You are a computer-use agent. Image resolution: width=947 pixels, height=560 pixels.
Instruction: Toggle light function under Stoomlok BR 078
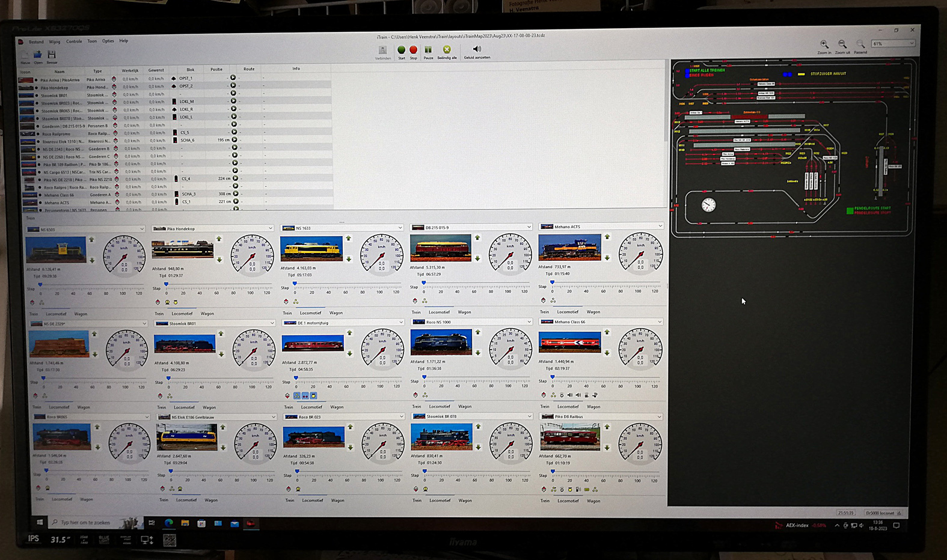[x=426, y=489]
